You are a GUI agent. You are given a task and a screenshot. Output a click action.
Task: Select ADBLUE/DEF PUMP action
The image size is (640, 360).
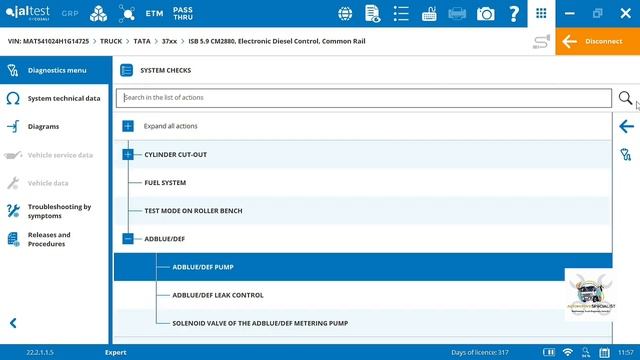(x=363, y=267)
